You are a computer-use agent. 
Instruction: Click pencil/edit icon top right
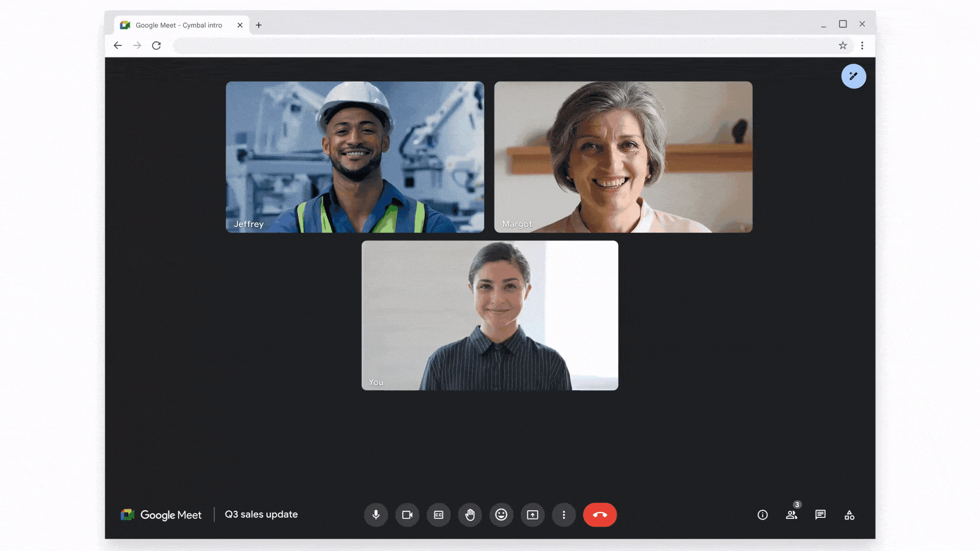[x=852, y=75]
